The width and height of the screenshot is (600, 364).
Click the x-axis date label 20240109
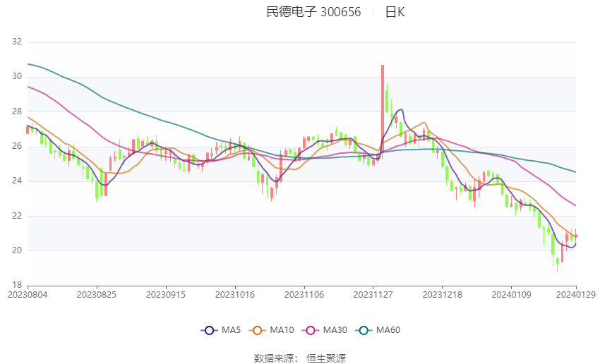tap(512, 294)
